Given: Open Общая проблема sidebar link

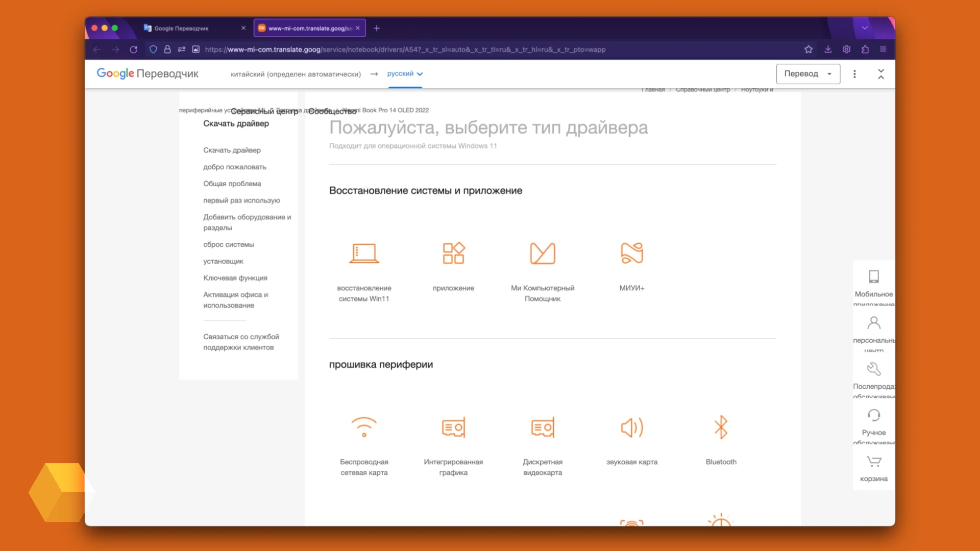Looking at the screenshot, I should [x=232, y=184].
